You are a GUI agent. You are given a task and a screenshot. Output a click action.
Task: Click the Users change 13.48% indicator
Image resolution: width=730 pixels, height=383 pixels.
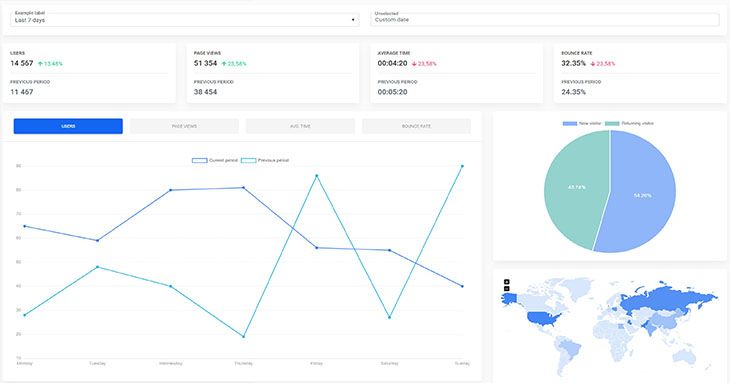coord(50,64)
